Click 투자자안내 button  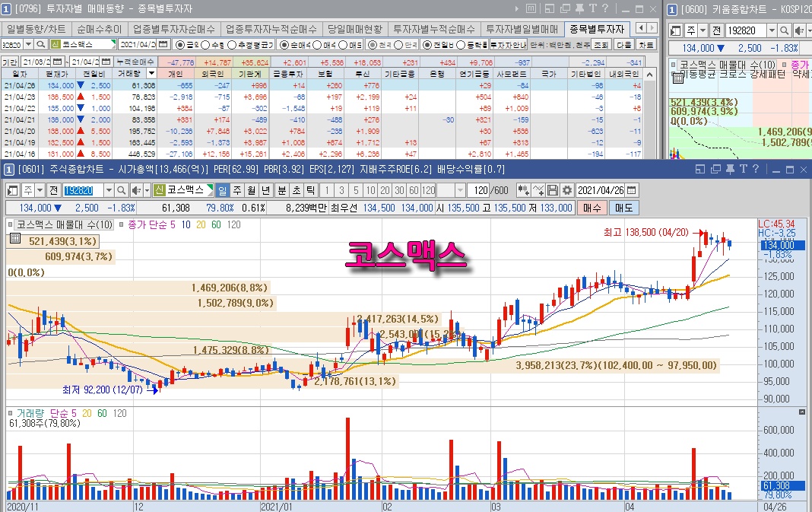(x=508, y=45)
